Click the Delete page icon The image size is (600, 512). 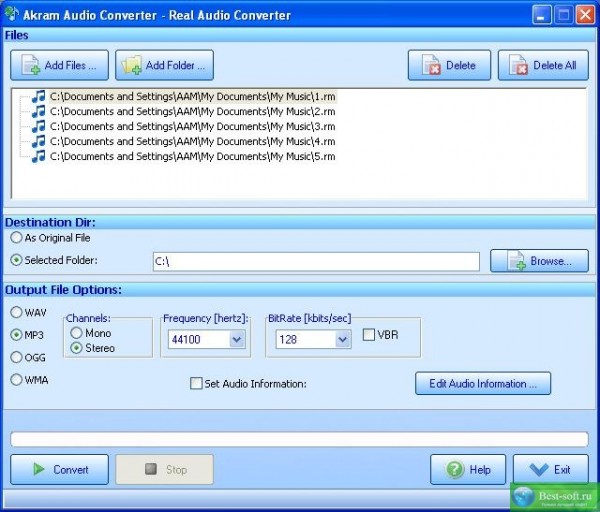[x=431, y=65]
